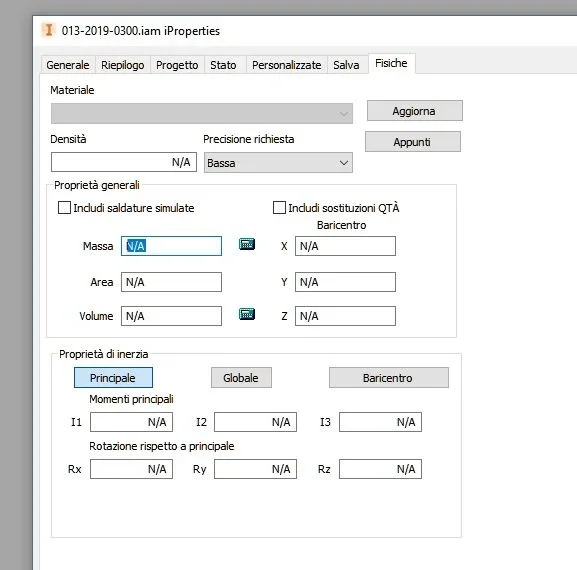This screenshot has width=577, height=570.
Task: Click the calculator icon next to Massa
Action: coord(247,244)
